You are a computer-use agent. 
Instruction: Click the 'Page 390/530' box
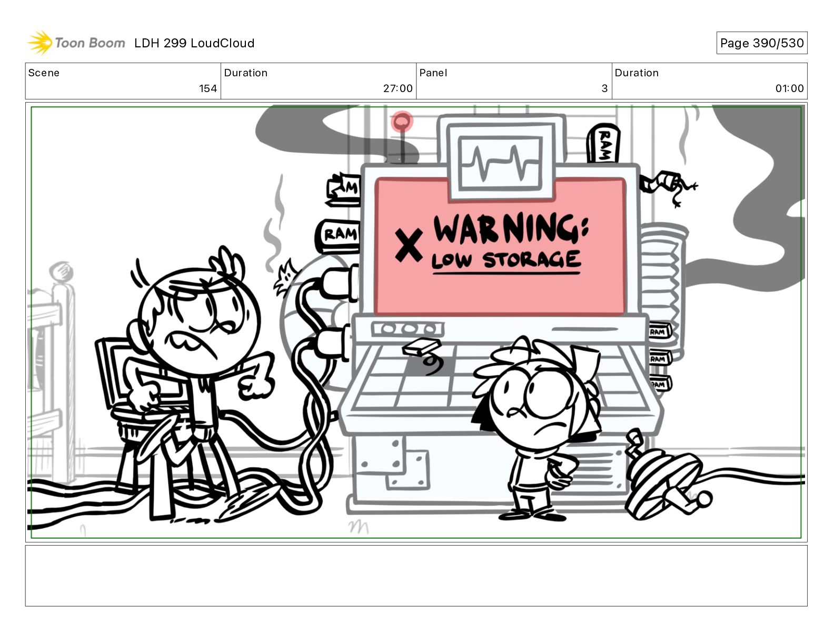click(x=761, y=43)
